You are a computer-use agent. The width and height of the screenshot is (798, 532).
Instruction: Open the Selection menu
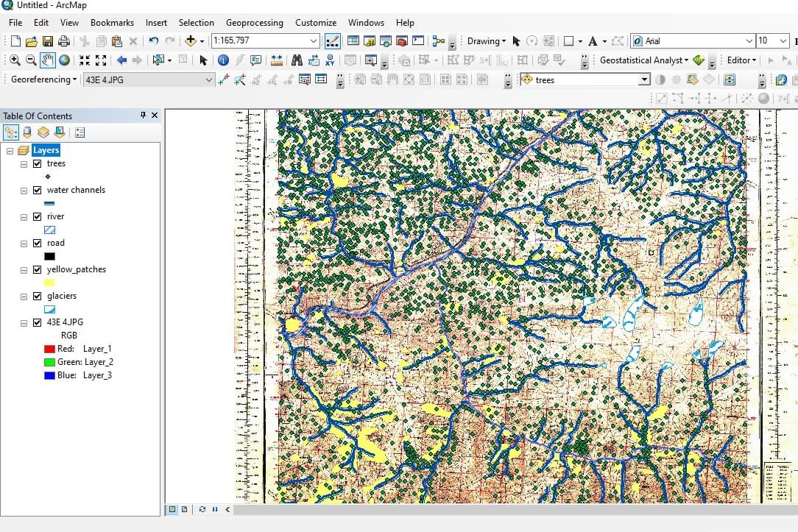click(196, 22)
